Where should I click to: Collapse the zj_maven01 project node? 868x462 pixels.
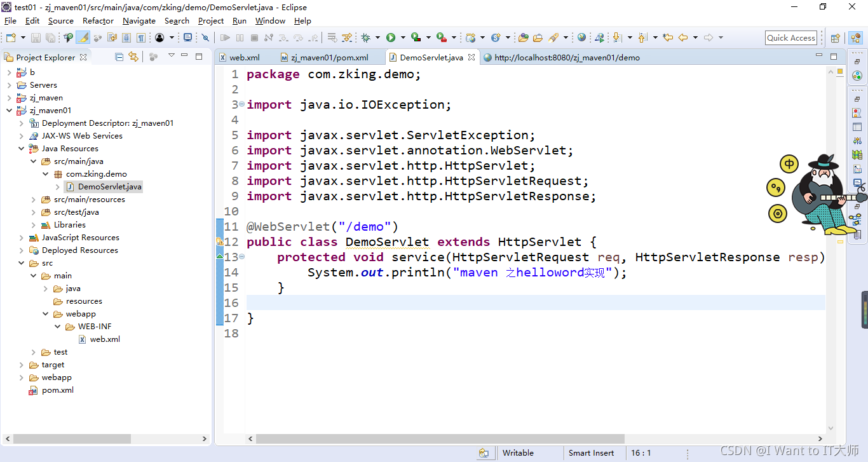(9, 111)
